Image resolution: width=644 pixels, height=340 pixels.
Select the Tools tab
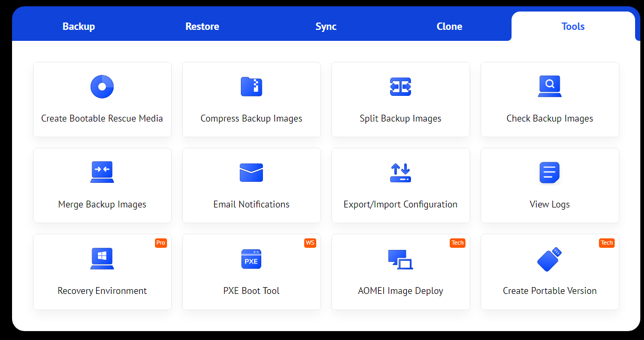pos(573,26)
